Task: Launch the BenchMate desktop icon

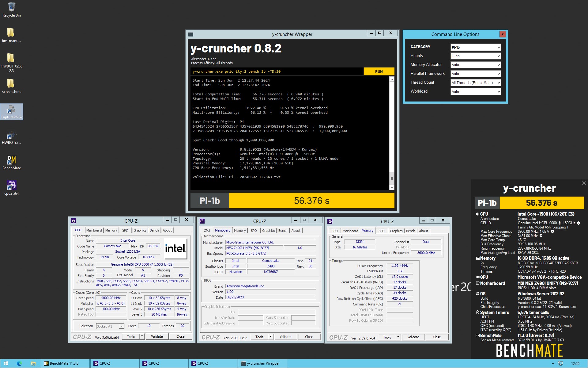Action: coord(11,163)
